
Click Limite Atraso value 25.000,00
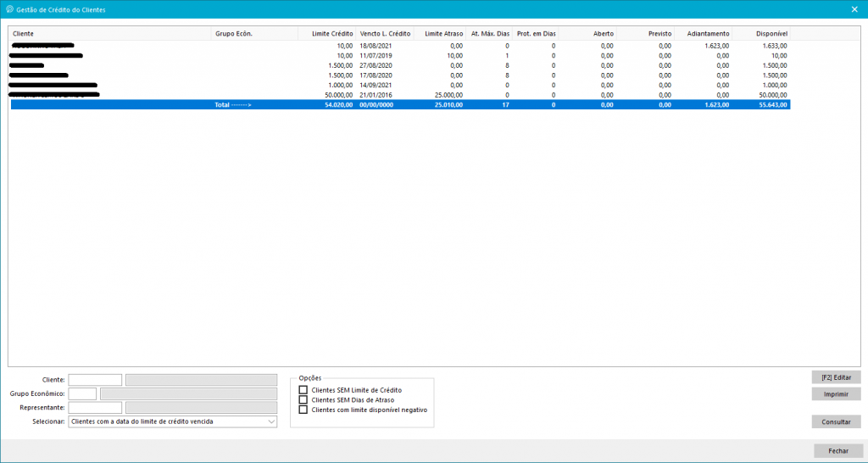449,95
